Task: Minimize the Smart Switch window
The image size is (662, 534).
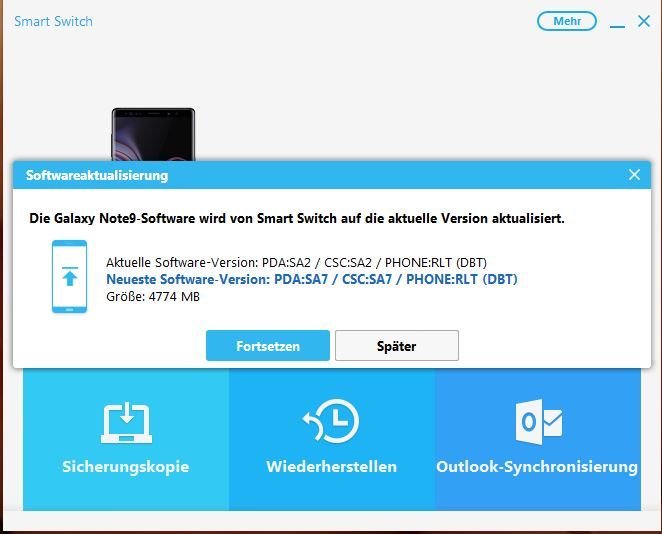Action: [x=617, y=26]
